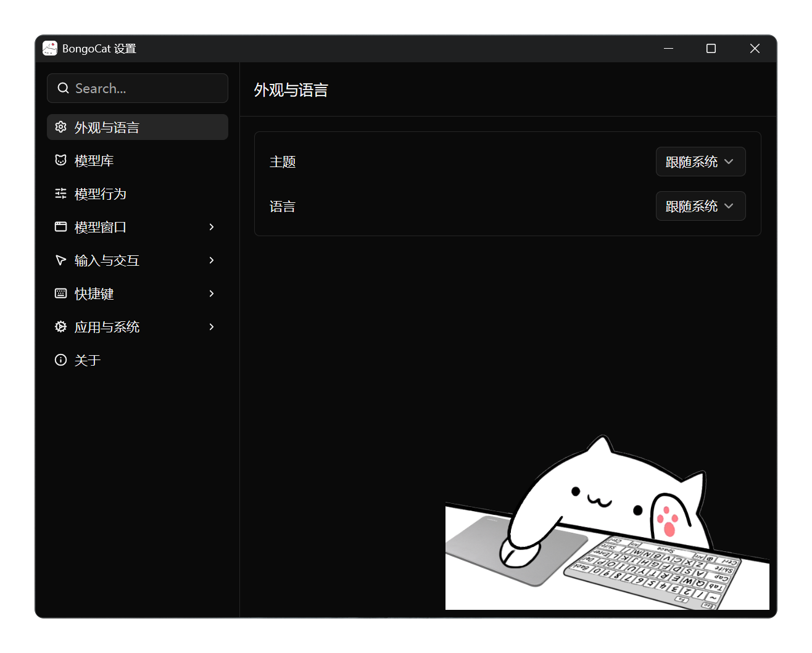812x653 pixels.
Task: Click the cursor icon beside 输入与交互
Action: click(60, 260)
